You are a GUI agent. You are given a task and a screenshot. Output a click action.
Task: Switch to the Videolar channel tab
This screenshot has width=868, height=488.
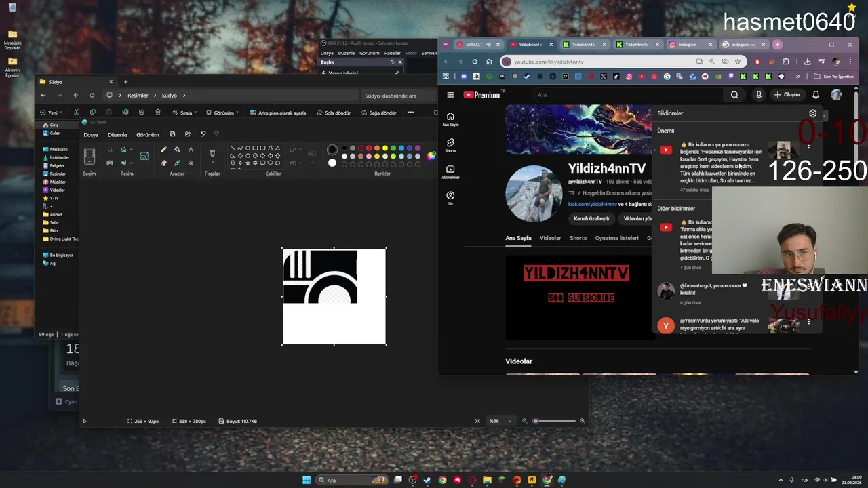pyautogui.click(x=550, y=238)
